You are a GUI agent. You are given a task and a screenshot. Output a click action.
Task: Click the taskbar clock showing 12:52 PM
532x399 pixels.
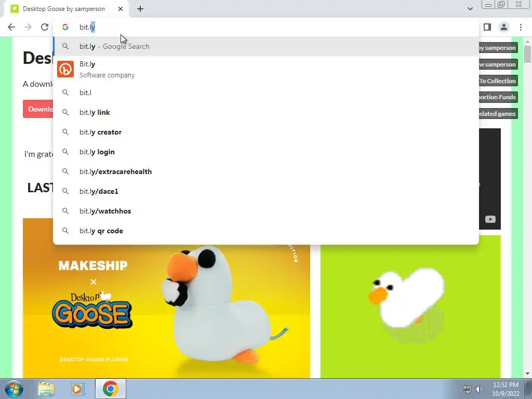click(506, 389)
